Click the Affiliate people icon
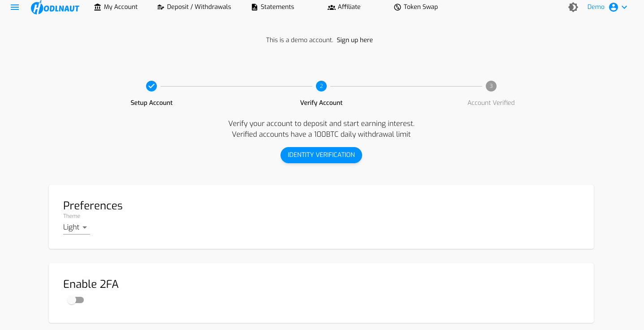The image size is (644, 330). tap(332, 7)
